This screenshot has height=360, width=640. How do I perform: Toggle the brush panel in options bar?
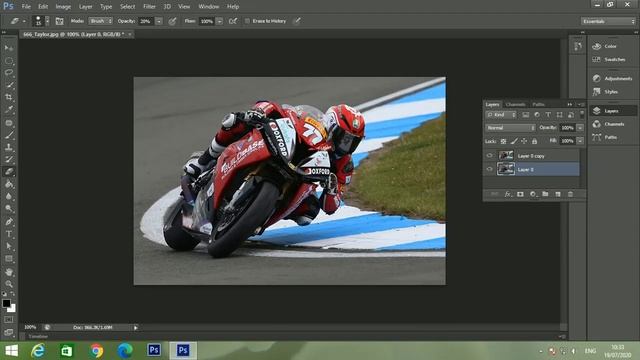point(60,21)
